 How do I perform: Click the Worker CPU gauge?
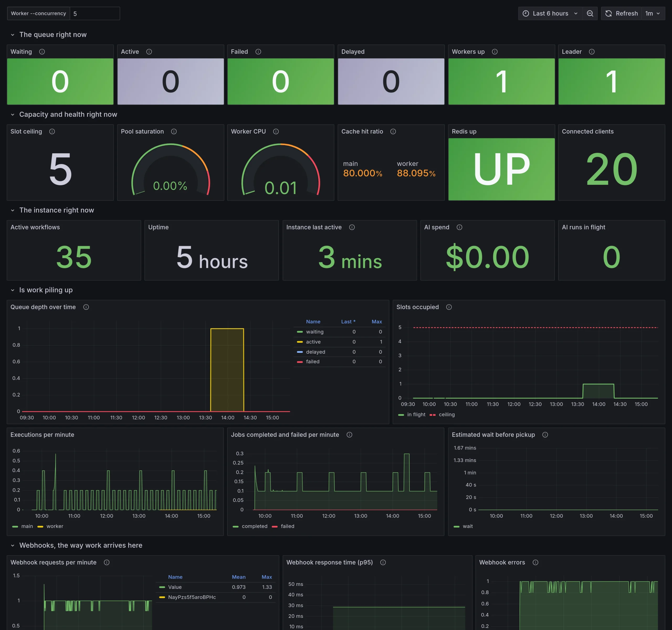click(x=281, y=169)
